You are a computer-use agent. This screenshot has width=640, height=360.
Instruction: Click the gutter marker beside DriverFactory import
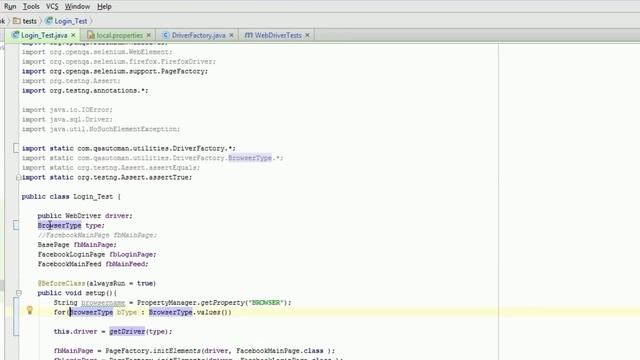tap(16, 148)
